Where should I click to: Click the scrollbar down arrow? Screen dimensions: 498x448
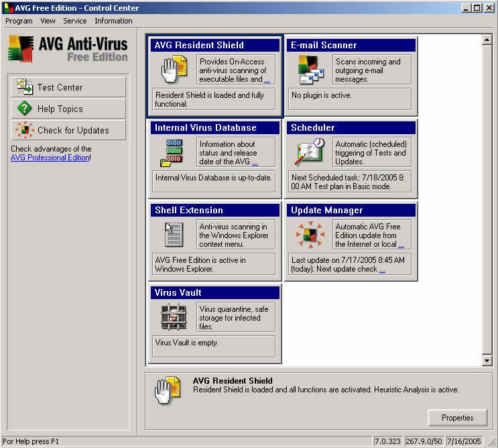tap(487, 360)
